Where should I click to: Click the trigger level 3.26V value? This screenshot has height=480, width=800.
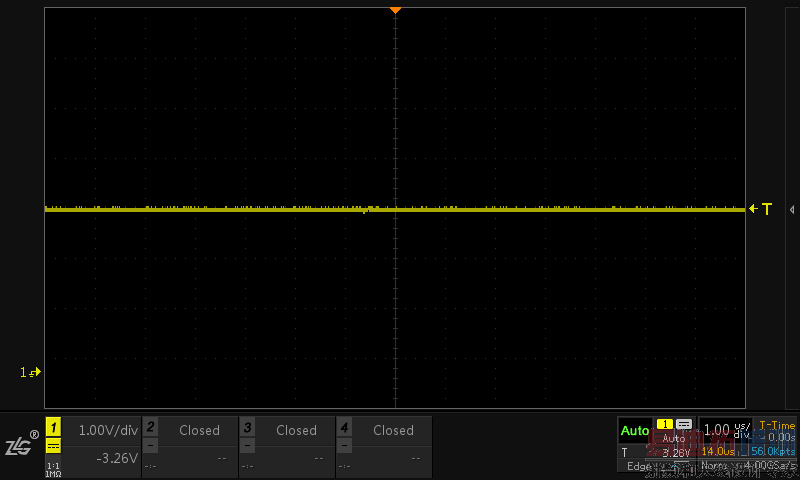(x=676, y=453)
